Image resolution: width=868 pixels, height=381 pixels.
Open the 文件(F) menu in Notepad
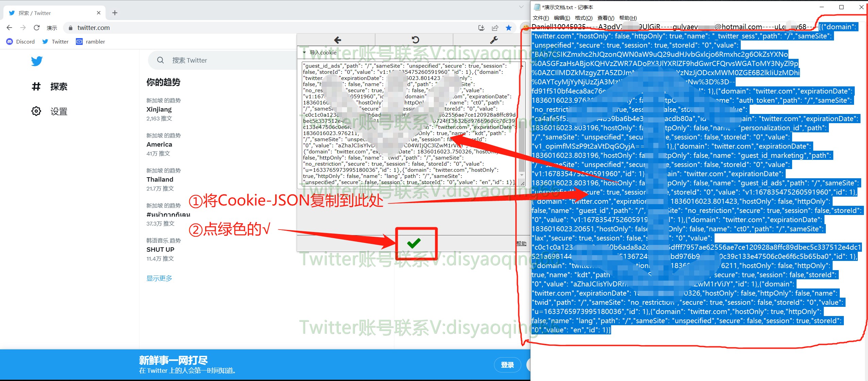pos(541,18)
